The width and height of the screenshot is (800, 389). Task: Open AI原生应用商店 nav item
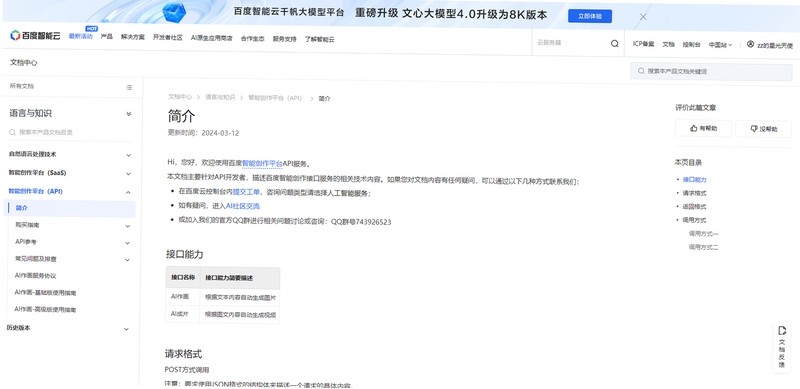point(212,38)
